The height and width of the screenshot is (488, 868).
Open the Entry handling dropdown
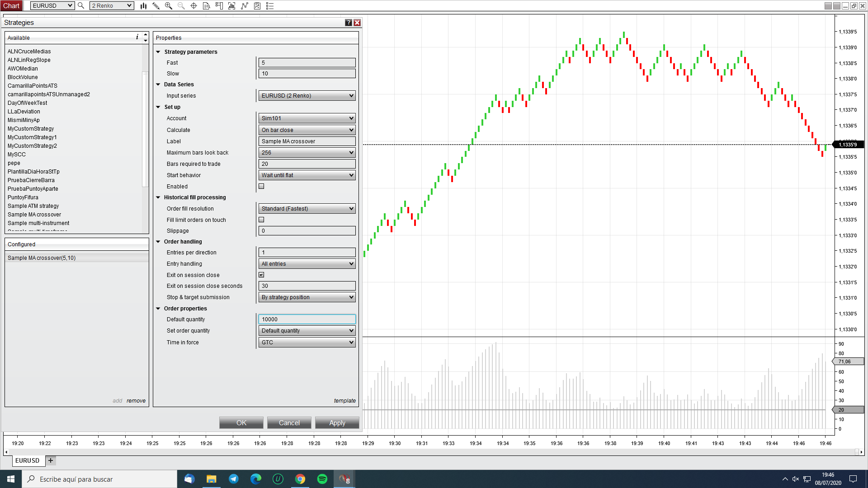[x=307, y=264]
